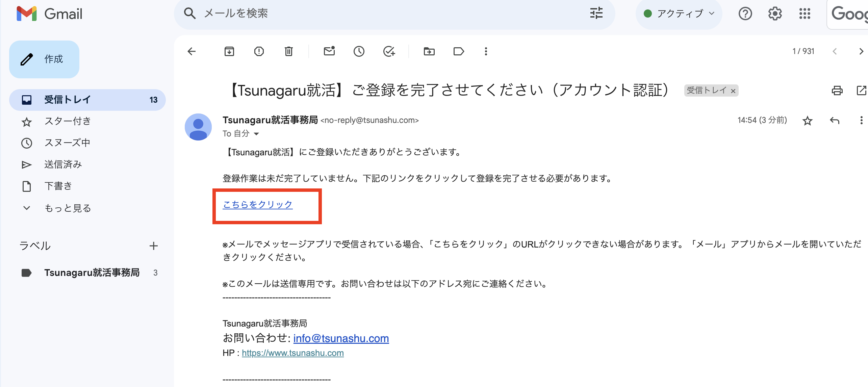The image size is (868, 387).
Task: Open アクティブ status dropdown
Action: (x=679, y=14)
